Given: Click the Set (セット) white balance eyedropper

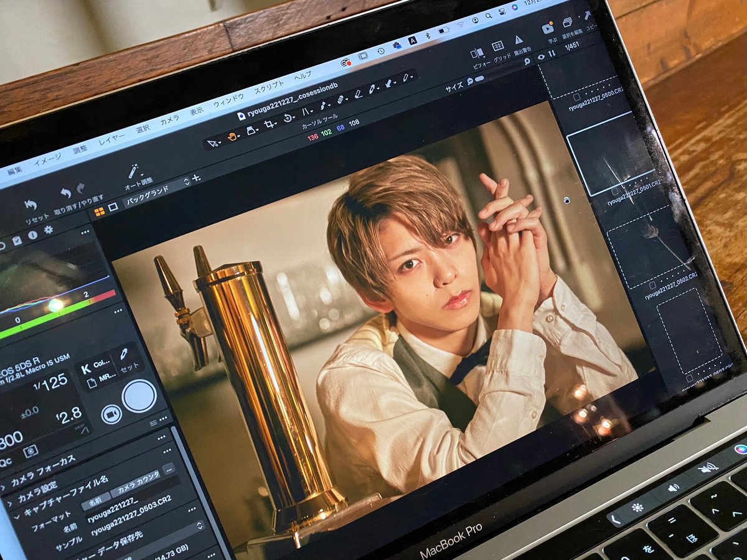Looking at the screenshot, I should pos(125,354).
